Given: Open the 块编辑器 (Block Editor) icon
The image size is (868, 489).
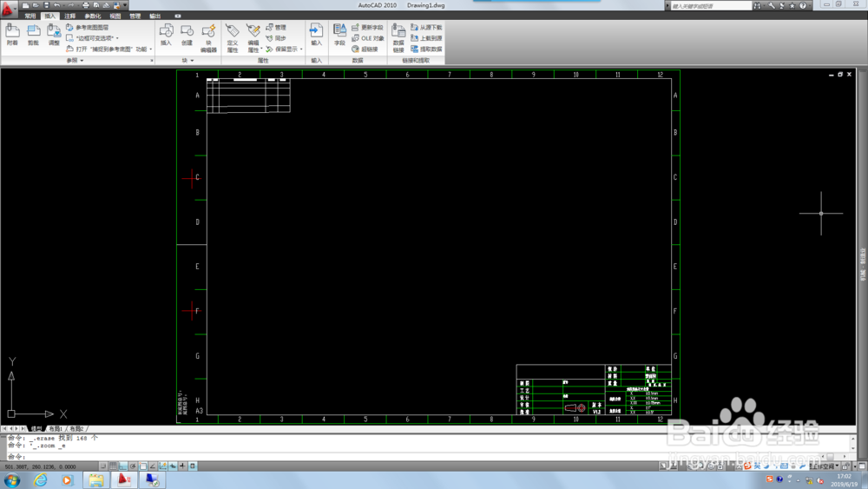Looking at the screenshot, I should point(208,37).
